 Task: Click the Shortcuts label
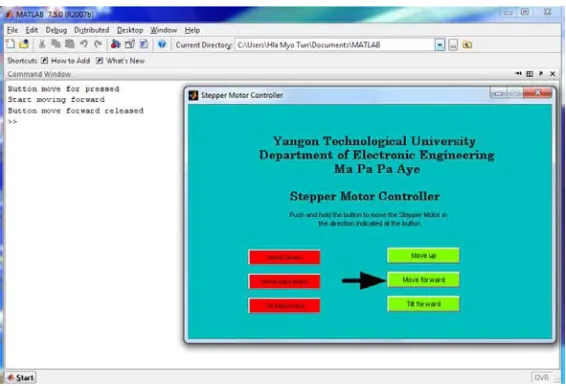pyautogui.click(x=22, y=61)
